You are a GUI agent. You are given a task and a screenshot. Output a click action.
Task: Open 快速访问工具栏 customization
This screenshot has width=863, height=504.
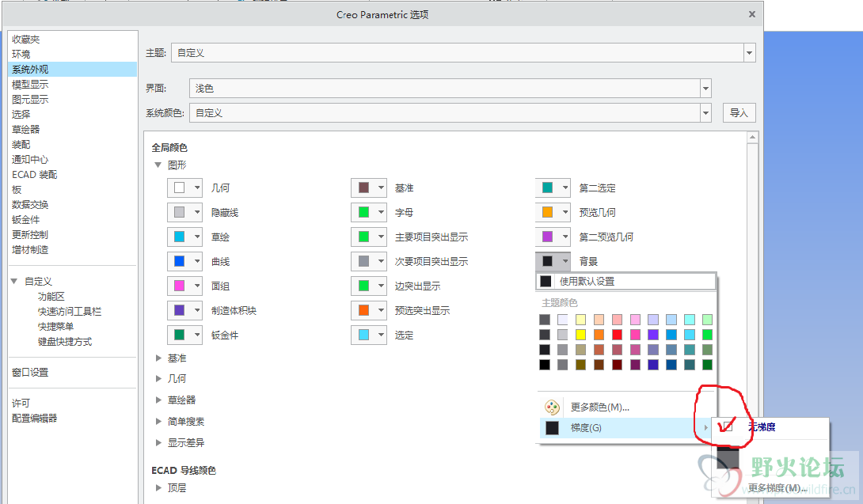coord(70,312)
